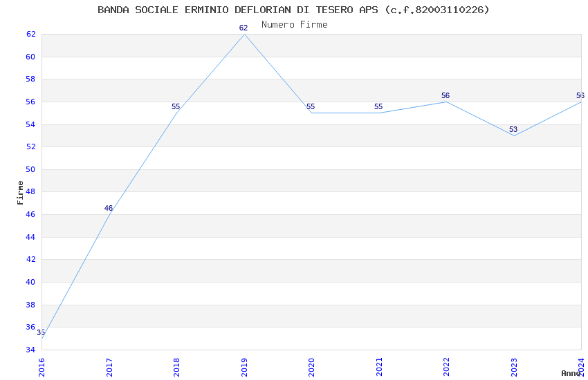Select the 53 data label at 2023
Screen dimensions: 588x380
[513, 129]
